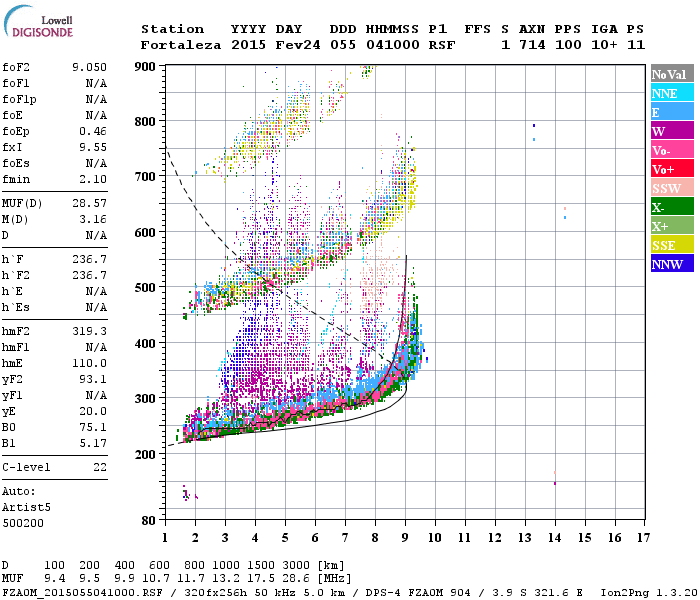
Task: Click the 500 km height axis label
Action: [145, 287]
